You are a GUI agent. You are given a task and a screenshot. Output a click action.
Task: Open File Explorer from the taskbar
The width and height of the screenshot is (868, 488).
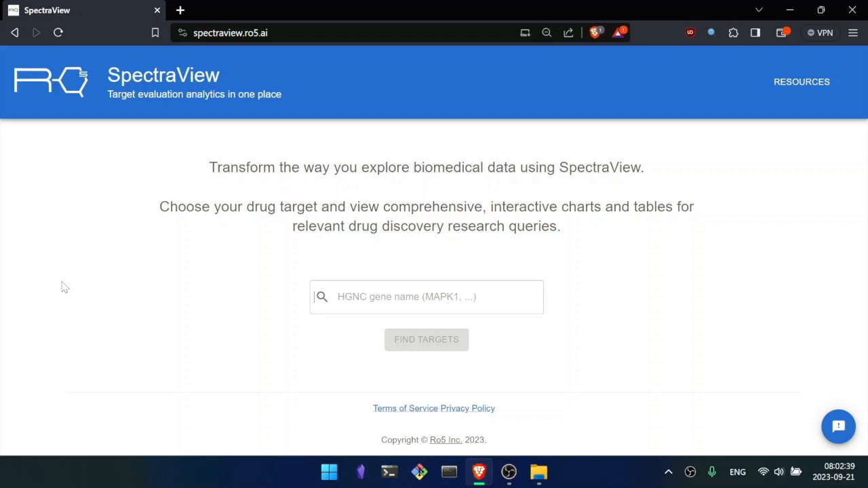tap(538, 472)
